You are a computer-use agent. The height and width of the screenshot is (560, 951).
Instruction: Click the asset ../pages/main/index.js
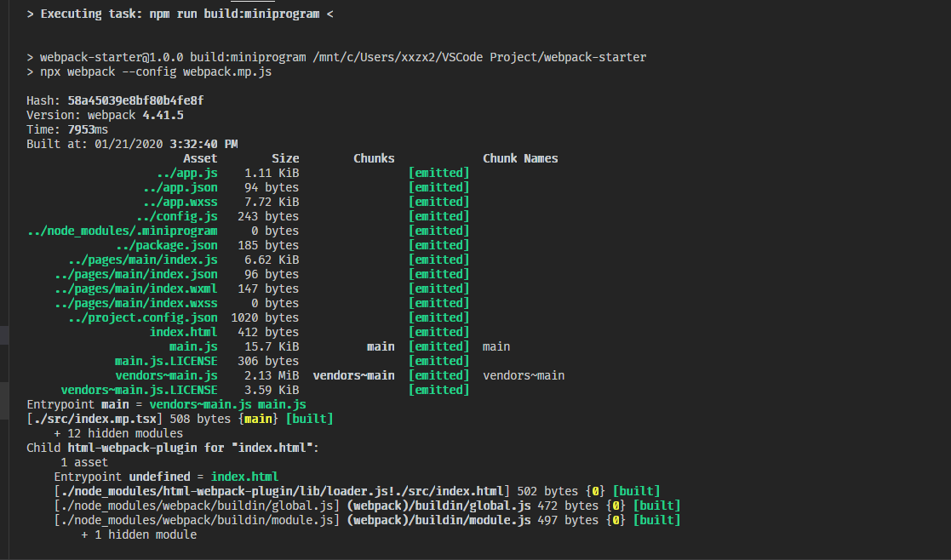(142, 260)
